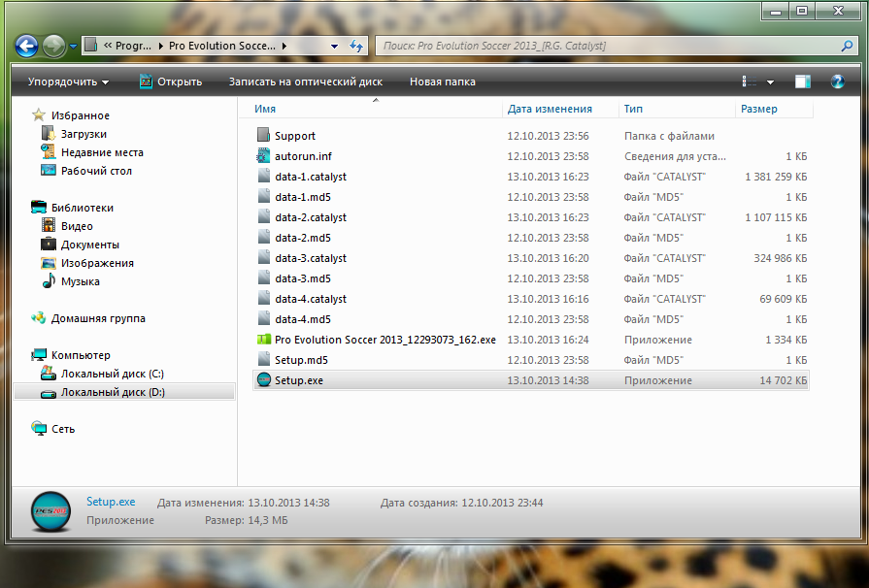Click date 13.10.2013 16:24 in list
869x588 pixels.
pos(548,340)
